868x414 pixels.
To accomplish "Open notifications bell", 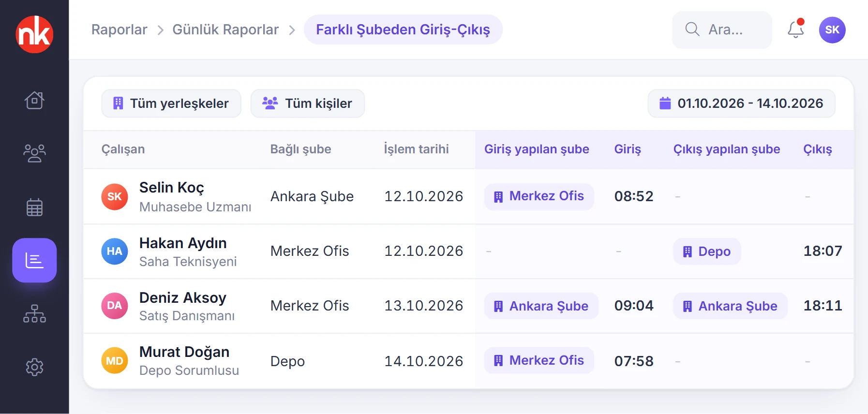I will (x=796, y=30).
